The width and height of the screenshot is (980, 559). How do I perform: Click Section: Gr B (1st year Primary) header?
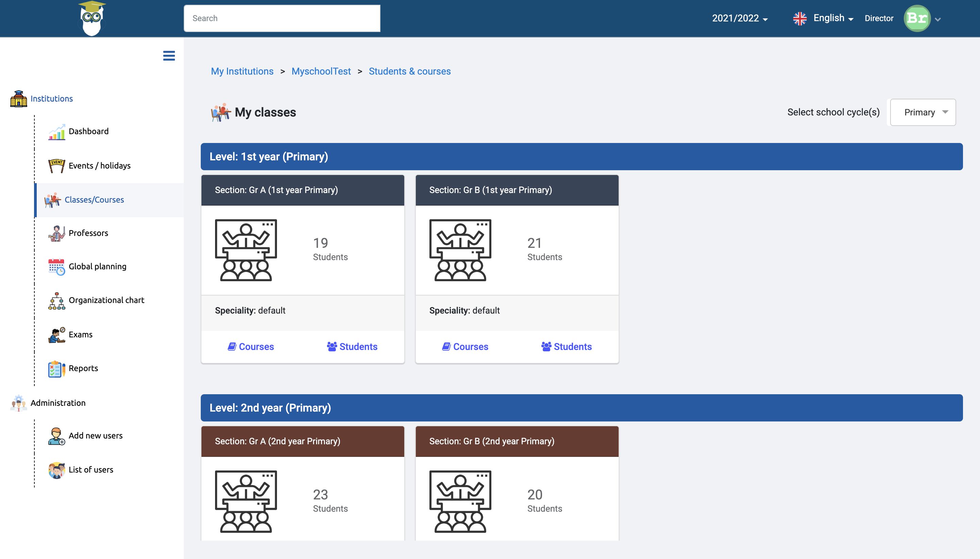click(x=517, y=190)
